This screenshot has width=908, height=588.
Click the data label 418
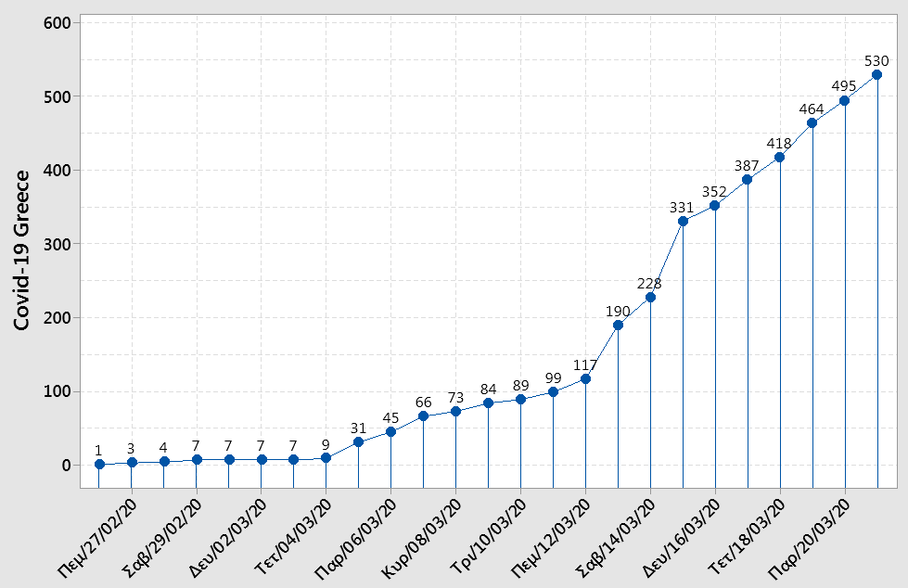[779, 144]
